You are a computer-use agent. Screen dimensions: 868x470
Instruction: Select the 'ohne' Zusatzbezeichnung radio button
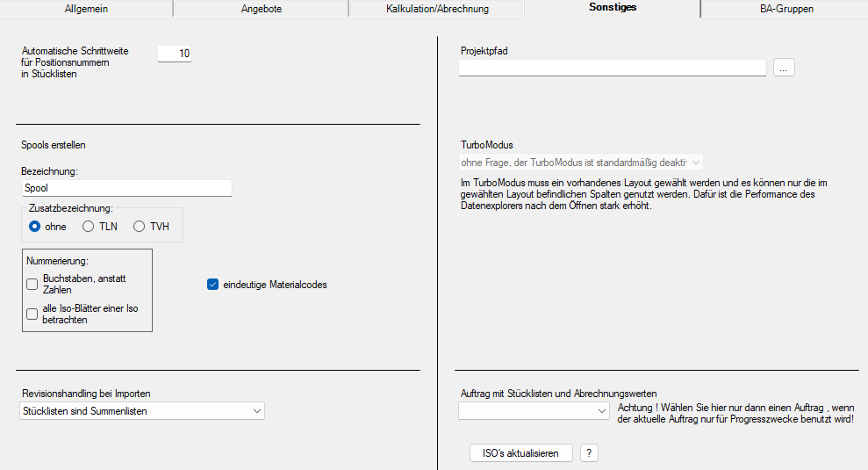click(x=35, y=227)
